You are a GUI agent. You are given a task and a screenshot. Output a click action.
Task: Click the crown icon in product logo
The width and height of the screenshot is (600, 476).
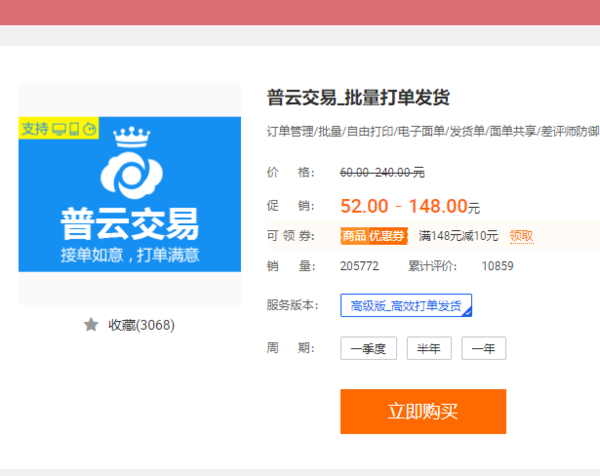coord(132,137)
